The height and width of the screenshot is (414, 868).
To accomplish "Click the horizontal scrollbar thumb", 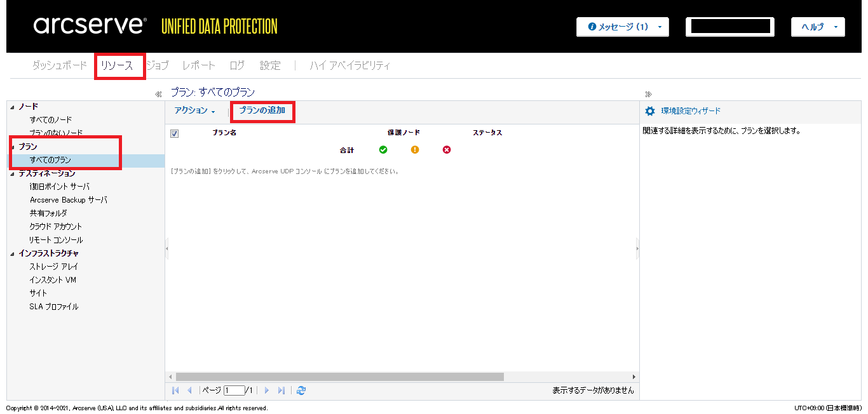I will coord(339,377).
